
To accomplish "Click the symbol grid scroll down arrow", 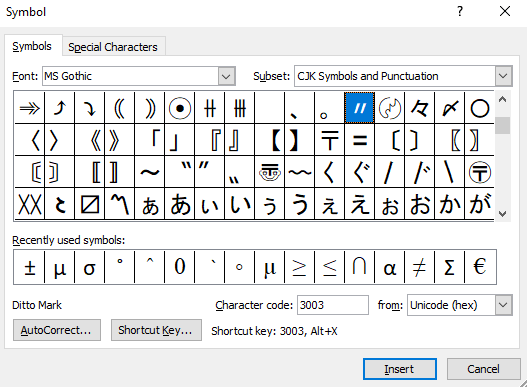I will pos(502,214).
